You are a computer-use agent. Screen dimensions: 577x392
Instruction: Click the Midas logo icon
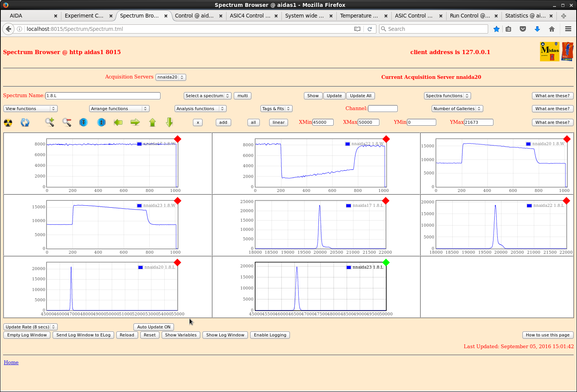tap(550, 51)
